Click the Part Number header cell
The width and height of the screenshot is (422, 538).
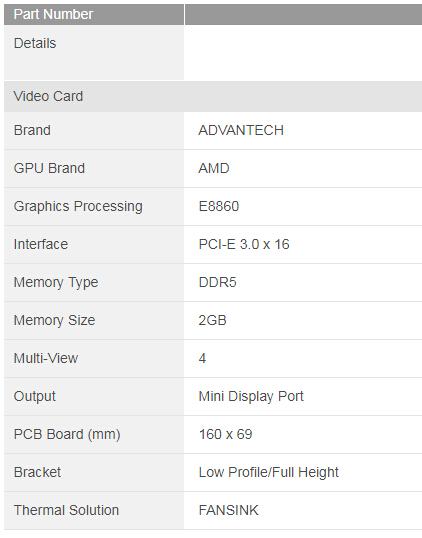click(x=94, y=14)
